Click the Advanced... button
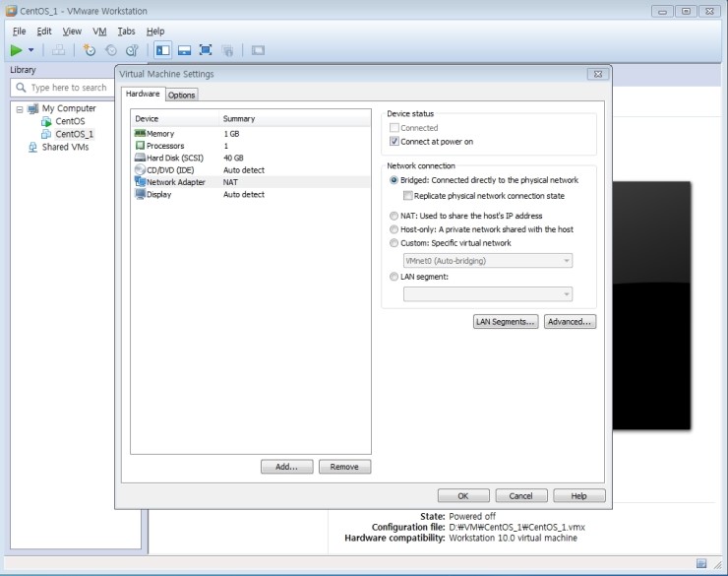Viewport: 728px width, 576px height. point(570,321)
